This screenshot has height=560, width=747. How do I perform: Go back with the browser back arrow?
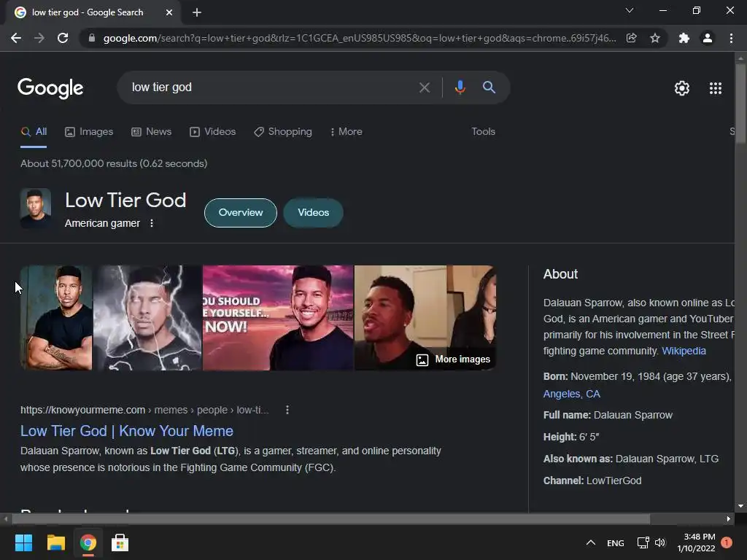16,38
